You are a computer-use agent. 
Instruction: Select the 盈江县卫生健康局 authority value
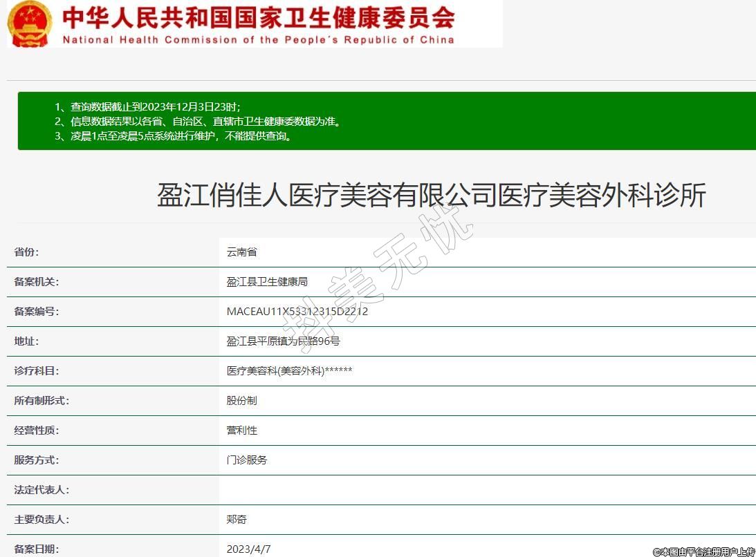point(267,282)
